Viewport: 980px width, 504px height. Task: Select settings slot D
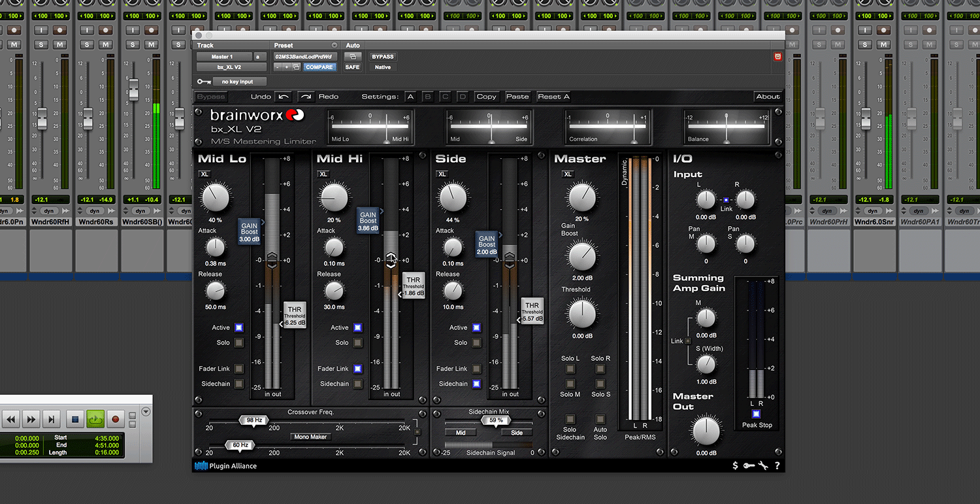pos(463,97)
